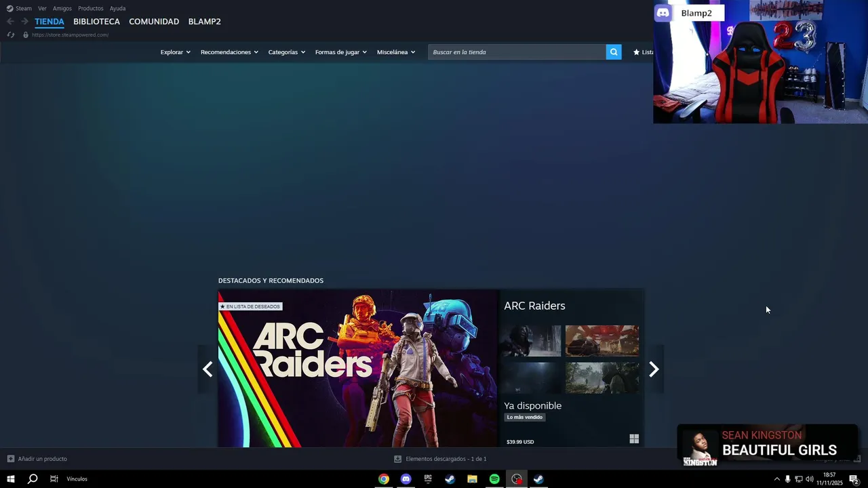Viewport: 868px width, 488px height.
Task: Open the volume control in the tray
Action: 810,479
